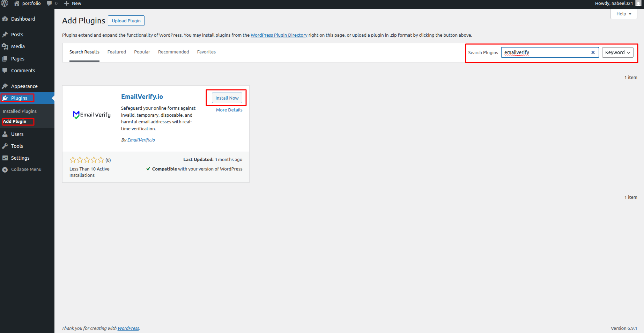Switch to the Recommended tab

(x=173, y=52)
